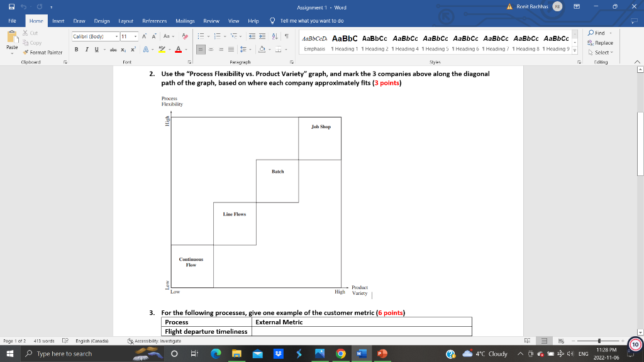Viewport: 644px width, 362px height.
Task: Open the Select dropdown
Action: [x=601, y=53]
